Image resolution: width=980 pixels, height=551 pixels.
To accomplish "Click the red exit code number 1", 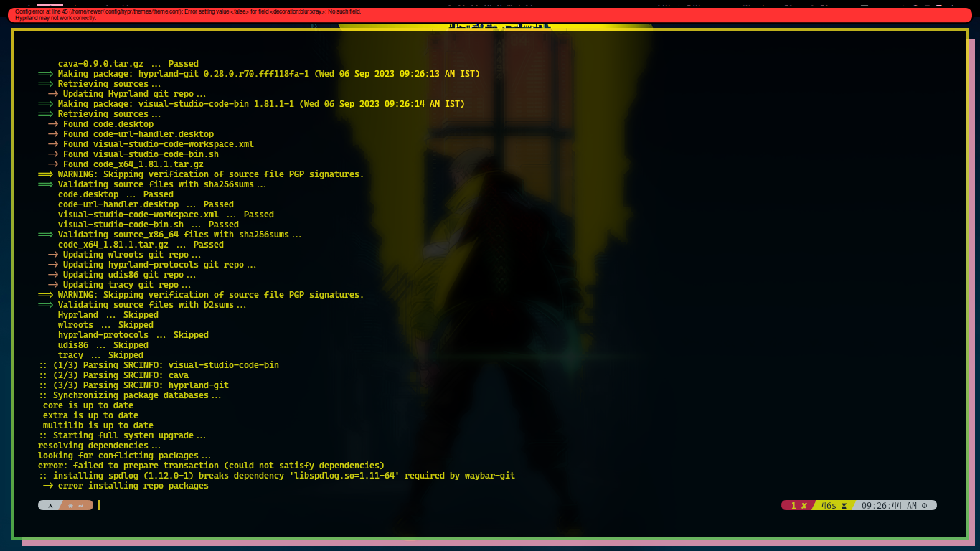I will click(x=793, y=504).
